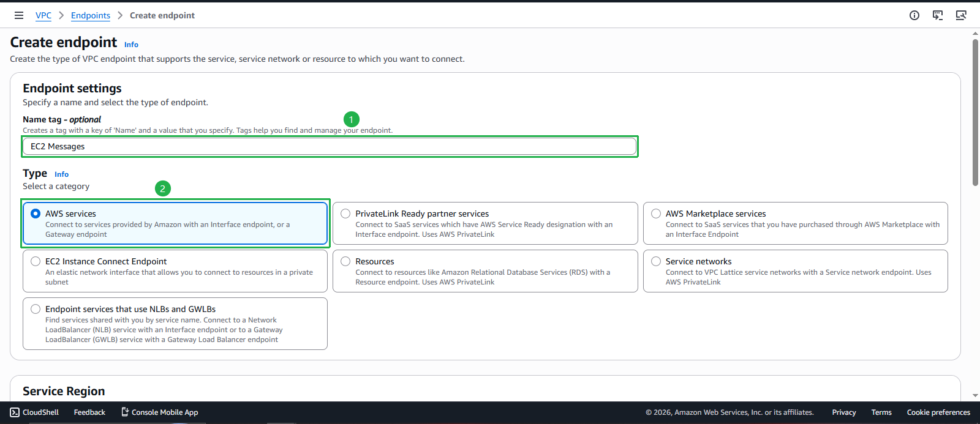980x424 pixels.
Task: Click the Name tag input field
Action: (x=330, y=146)
